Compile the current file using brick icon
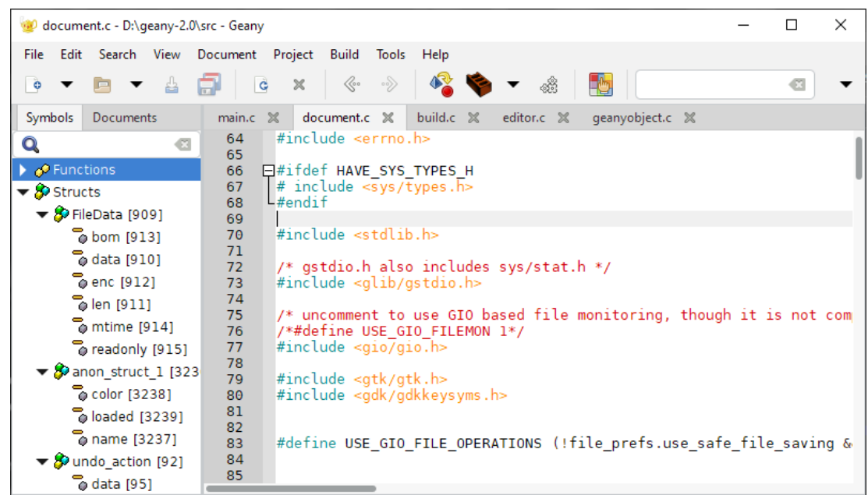This screenshot has width=868, height=495. click(479, 84)
